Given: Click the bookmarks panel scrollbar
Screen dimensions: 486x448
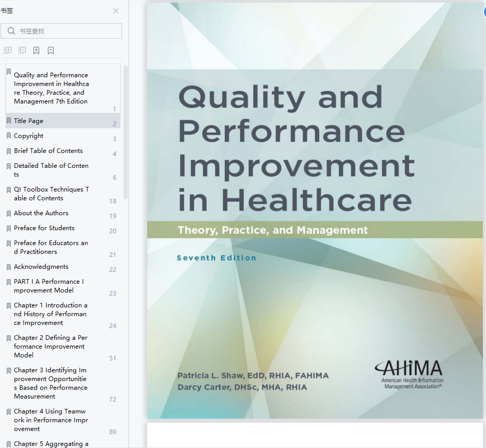Looking at the screenshot, I should tap(126, 132).
